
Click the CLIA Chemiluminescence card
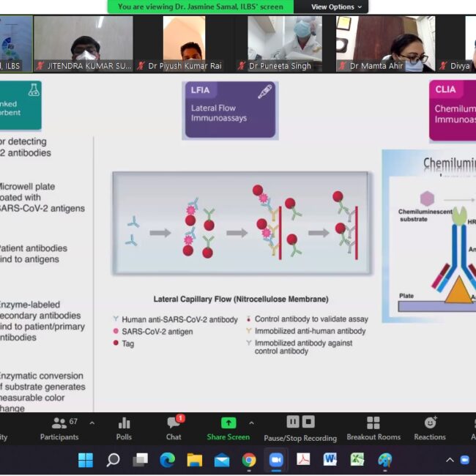pyautogui.click(x=453, y=110)
